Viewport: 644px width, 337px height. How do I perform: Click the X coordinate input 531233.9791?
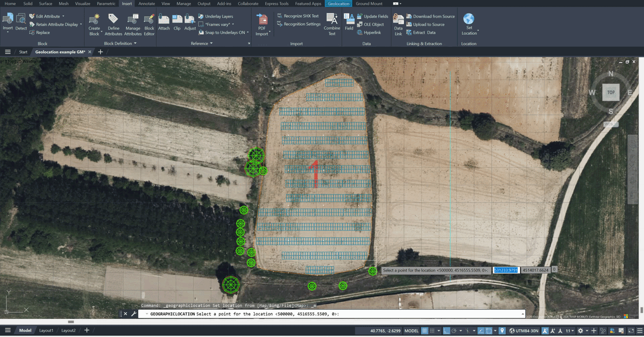click(506, 270)
